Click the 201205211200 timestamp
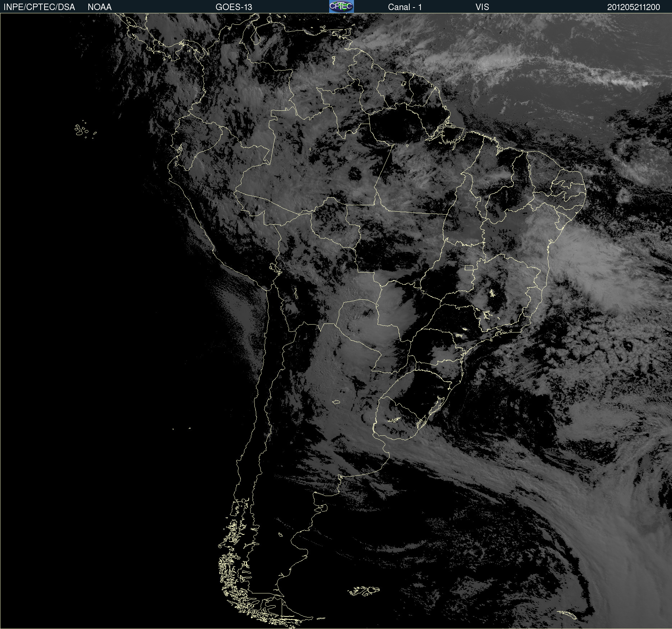Image resolution: width=672 pixels, height=629 pixels. click(x=634, y=7)
